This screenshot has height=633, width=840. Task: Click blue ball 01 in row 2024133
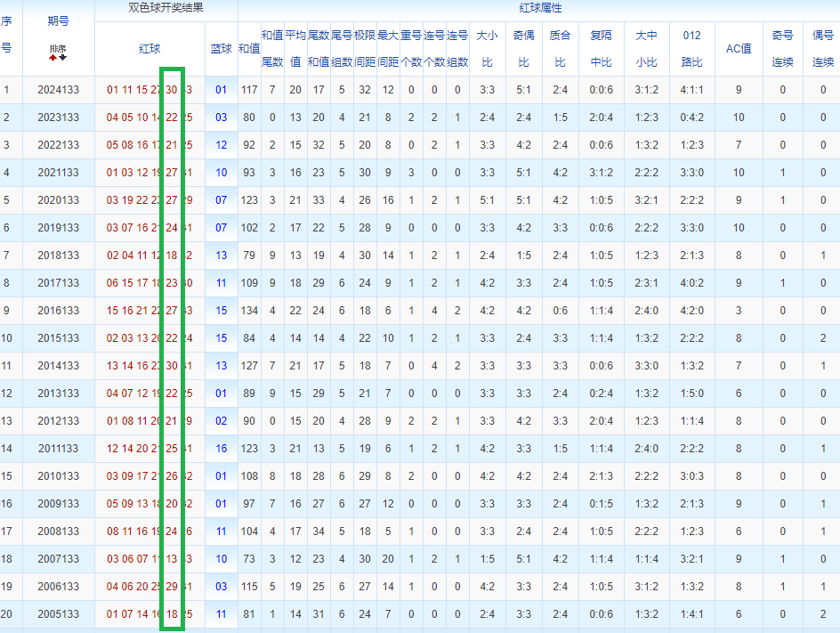[222, 90]
